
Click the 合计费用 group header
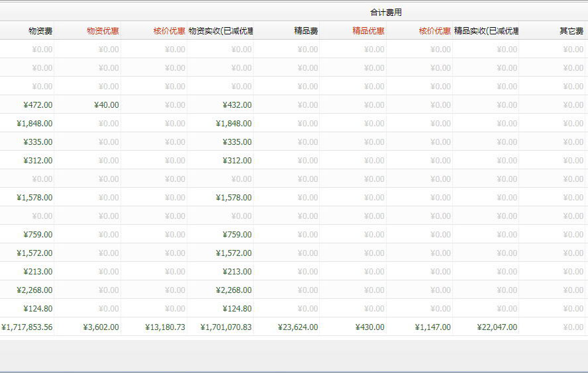point(385,13)
